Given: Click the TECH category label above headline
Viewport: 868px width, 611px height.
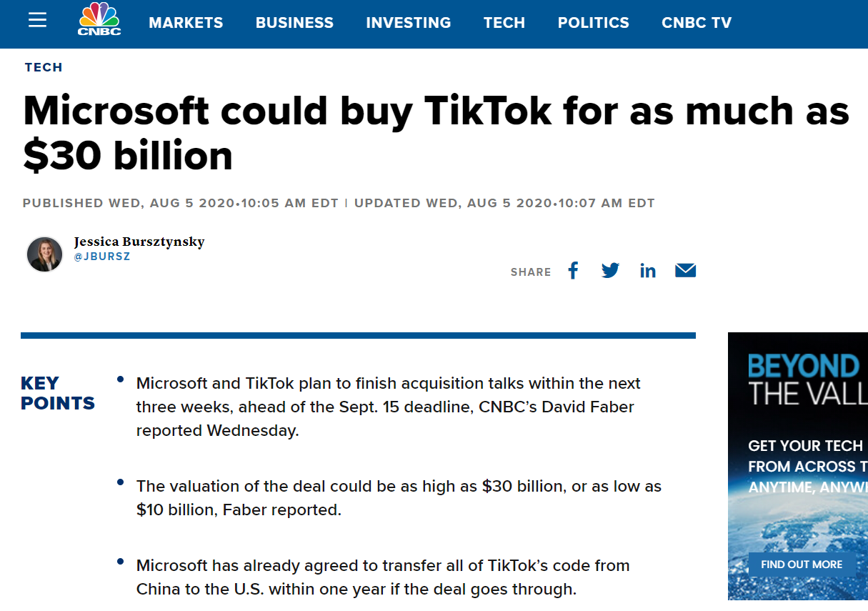Looking at the screenshot, I should coord(44,67).
